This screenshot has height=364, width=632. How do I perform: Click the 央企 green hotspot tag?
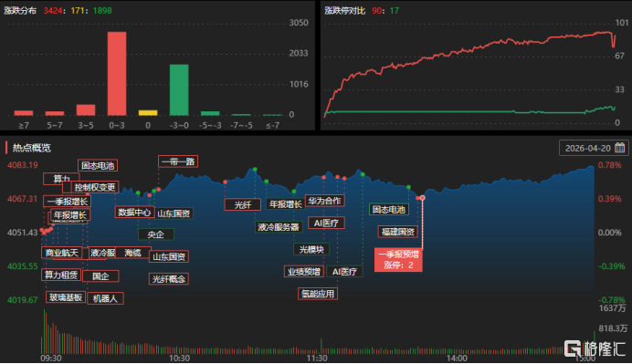tap(156, 234)
